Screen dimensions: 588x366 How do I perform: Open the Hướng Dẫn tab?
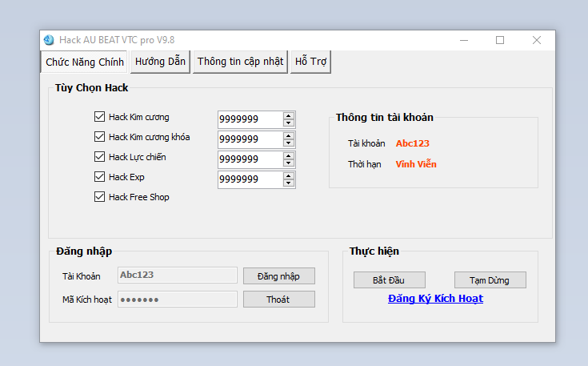[x=160, y=62]
